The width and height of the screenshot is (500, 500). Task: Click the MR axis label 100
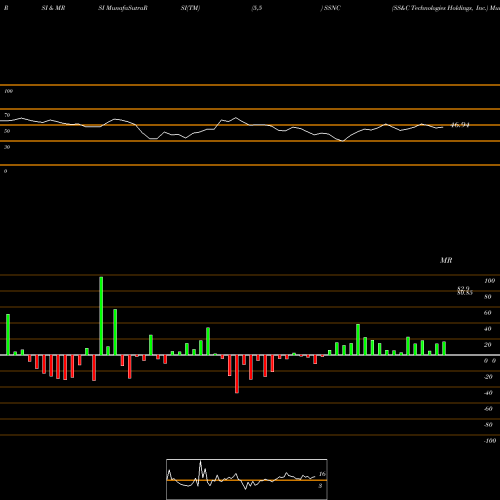pyautogui.click(x=489, y=281)
